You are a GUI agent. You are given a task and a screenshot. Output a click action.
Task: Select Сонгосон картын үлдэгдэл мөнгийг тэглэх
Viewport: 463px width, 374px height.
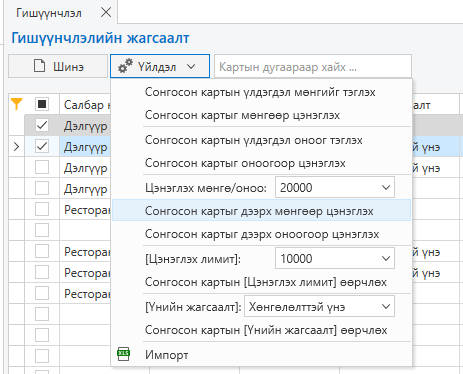click(x=260, y=92)
